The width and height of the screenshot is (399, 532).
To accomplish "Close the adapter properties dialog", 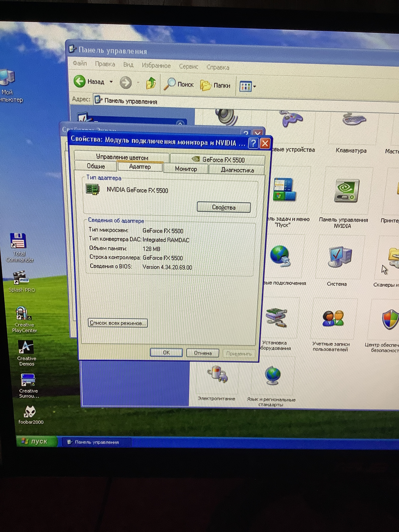I will pos(265,144).
